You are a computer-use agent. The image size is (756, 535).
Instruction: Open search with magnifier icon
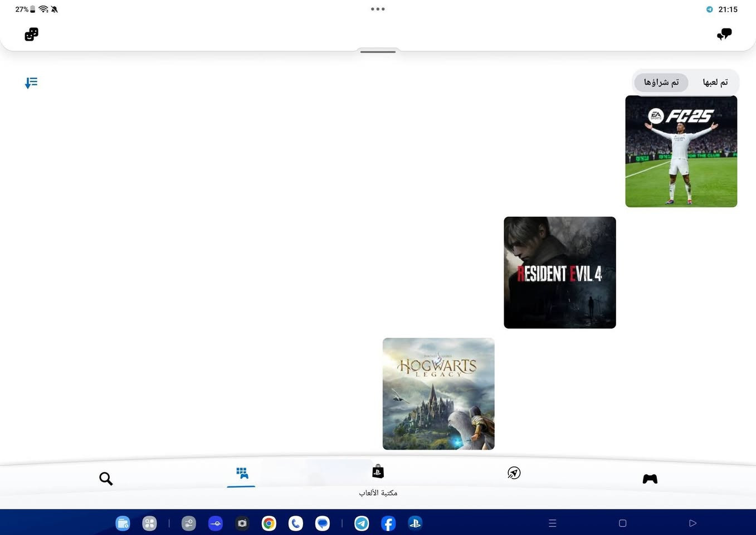click(106, 479)
